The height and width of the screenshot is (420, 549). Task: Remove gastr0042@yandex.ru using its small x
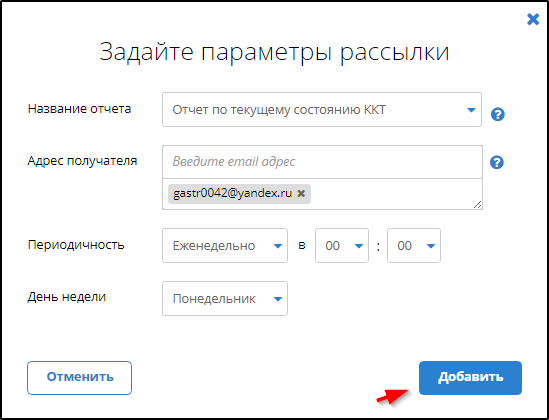click(301, 193)
